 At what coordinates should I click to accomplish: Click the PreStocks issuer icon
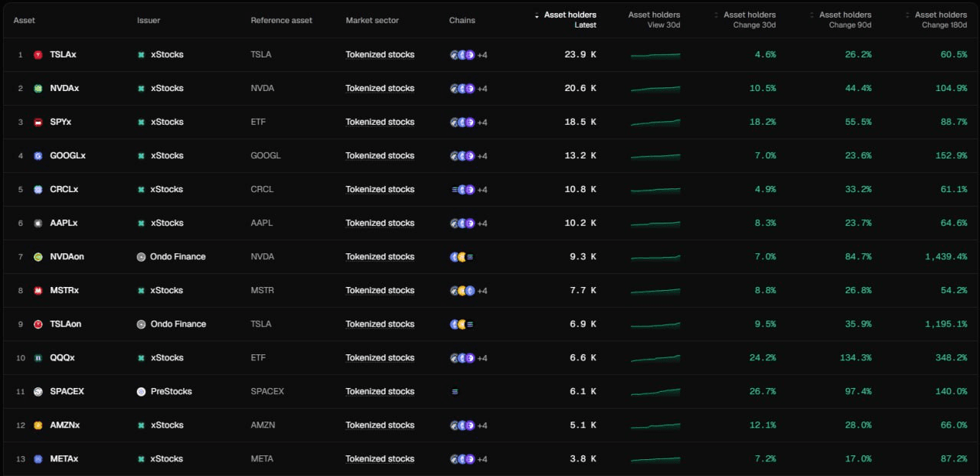(141, 392)
